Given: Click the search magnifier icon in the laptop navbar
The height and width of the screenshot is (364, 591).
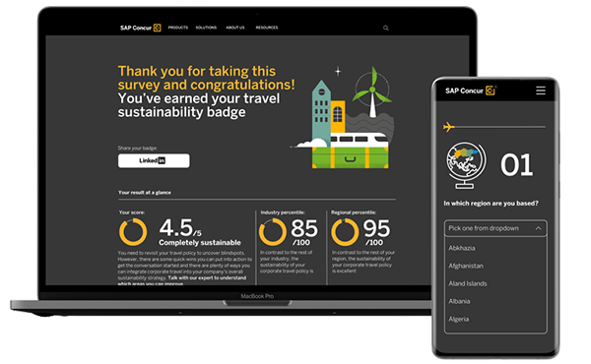Looking at the screenshot, I should [385, 28].
